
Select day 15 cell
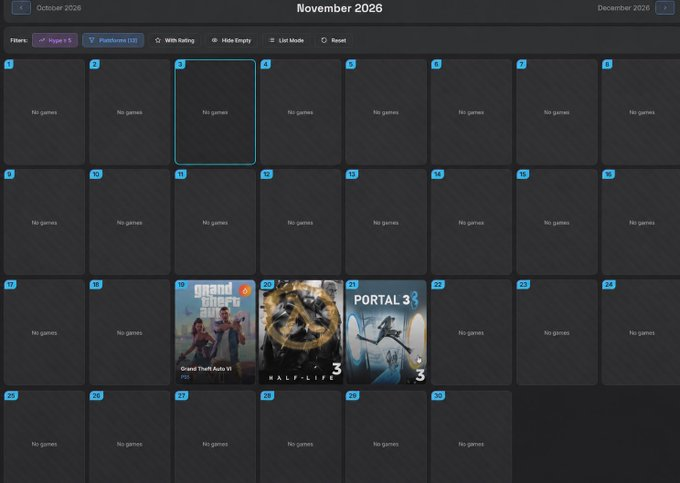tap(557, 222)
